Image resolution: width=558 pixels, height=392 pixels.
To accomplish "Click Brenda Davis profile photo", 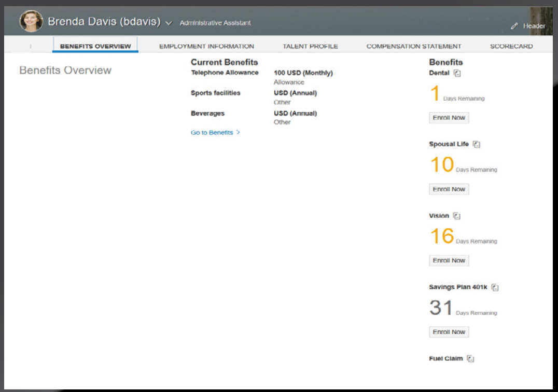I will pos(31,22).
